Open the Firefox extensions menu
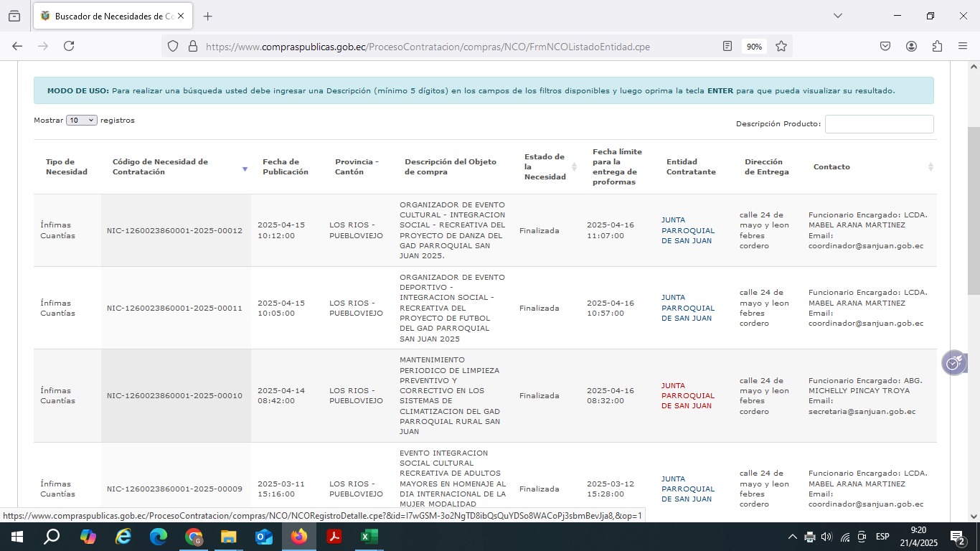The image size is (980, 551). tap(937, 46)
